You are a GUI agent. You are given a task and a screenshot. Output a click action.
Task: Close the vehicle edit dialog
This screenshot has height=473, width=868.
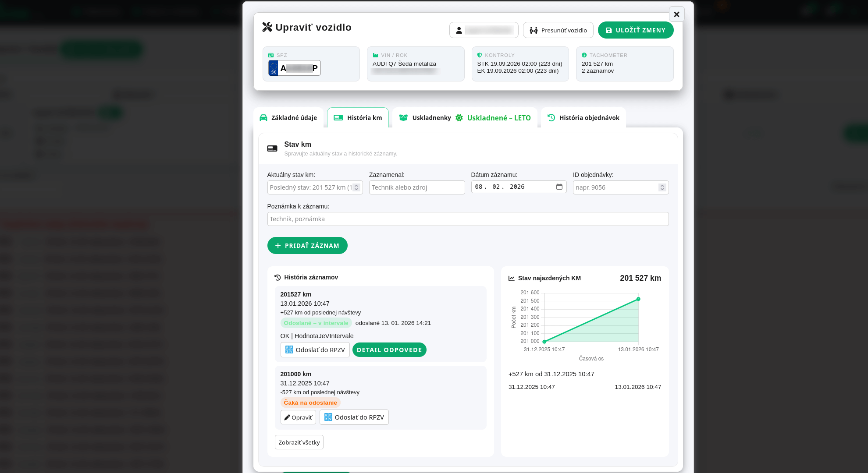point(676,14)
